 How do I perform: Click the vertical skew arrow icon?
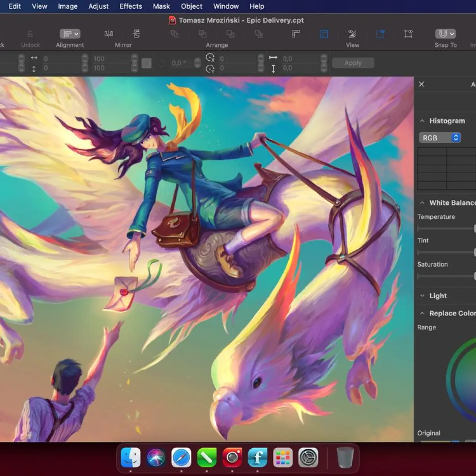(x=273, y=69)
